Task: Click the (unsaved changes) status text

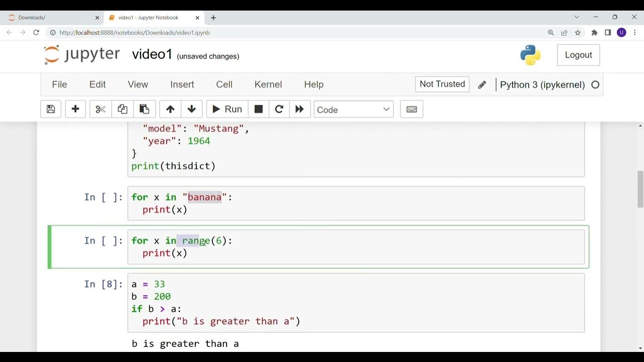Action: [208, 56]
